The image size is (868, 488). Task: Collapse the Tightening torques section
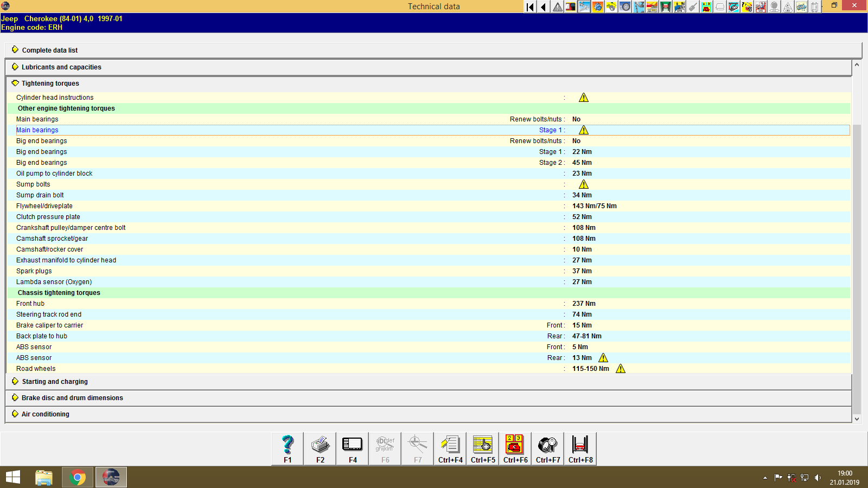tap(49, 83)
